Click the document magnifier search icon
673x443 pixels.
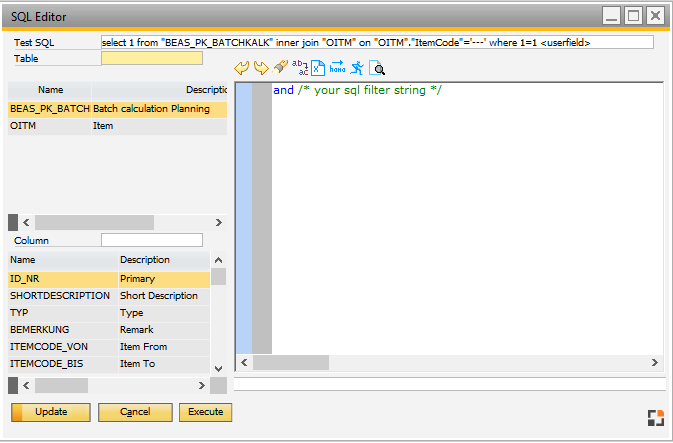(x=377, y=68)
